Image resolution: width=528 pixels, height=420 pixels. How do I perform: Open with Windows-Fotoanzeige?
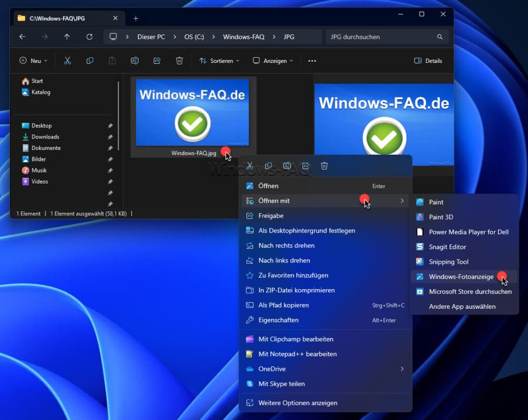(465, 277)
